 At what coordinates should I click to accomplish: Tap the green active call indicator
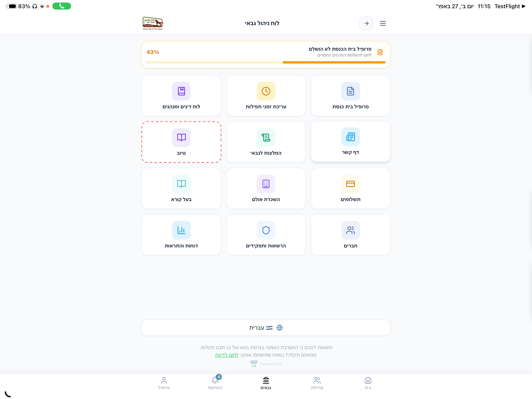click(x=62, y=6)
